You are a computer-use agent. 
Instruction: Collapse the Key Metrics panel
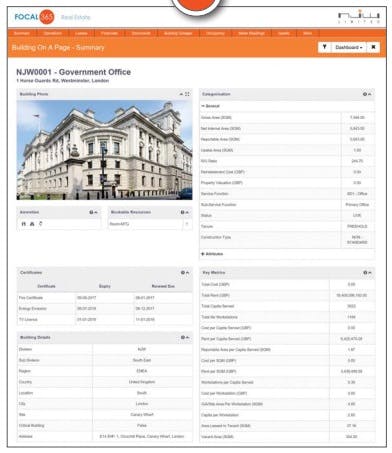(370, 273)
